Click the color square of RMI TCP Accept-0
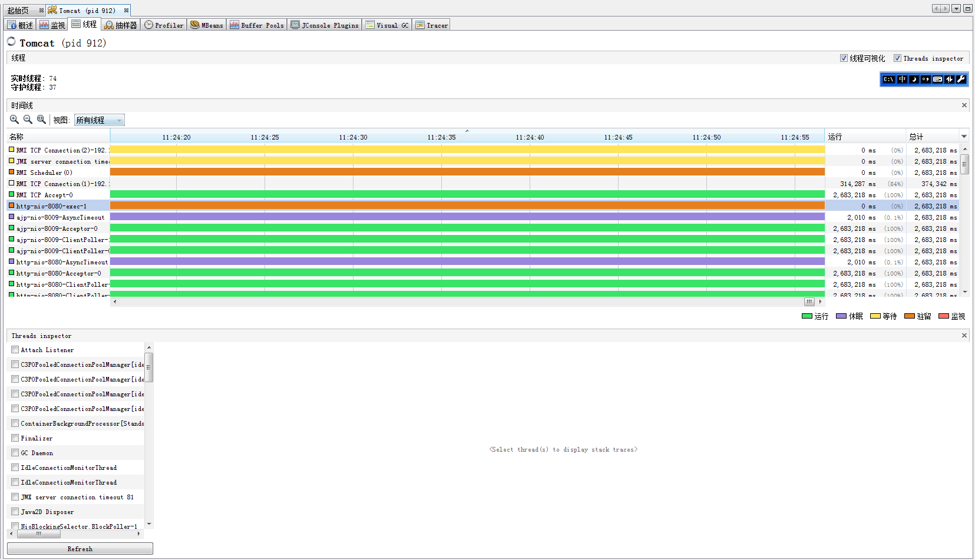Viewport: 975px width, 560px height. (12, 194)
